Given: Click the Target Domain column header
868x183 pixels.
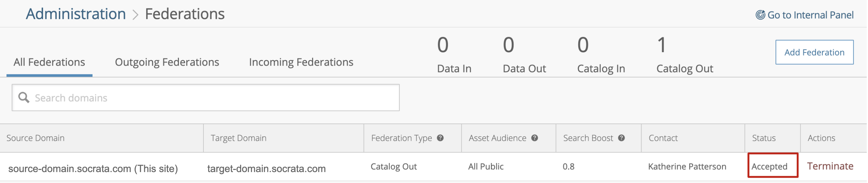Looking at the screenshot, I should [x=239, y=138].
